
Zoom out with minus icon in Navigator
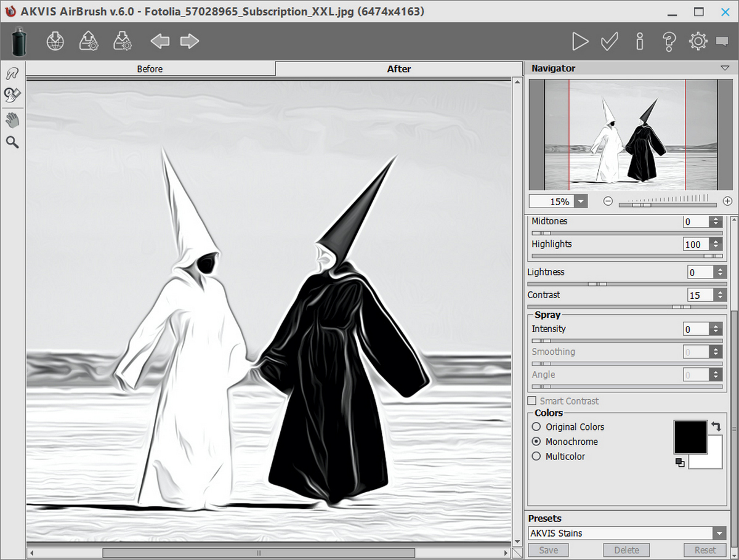tap(608, 201)
